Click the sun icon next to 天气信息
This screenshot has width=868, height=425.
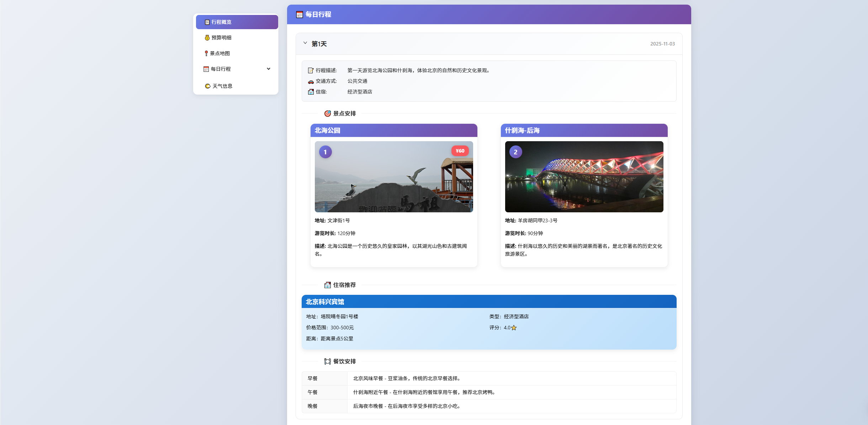click(207, 86)
